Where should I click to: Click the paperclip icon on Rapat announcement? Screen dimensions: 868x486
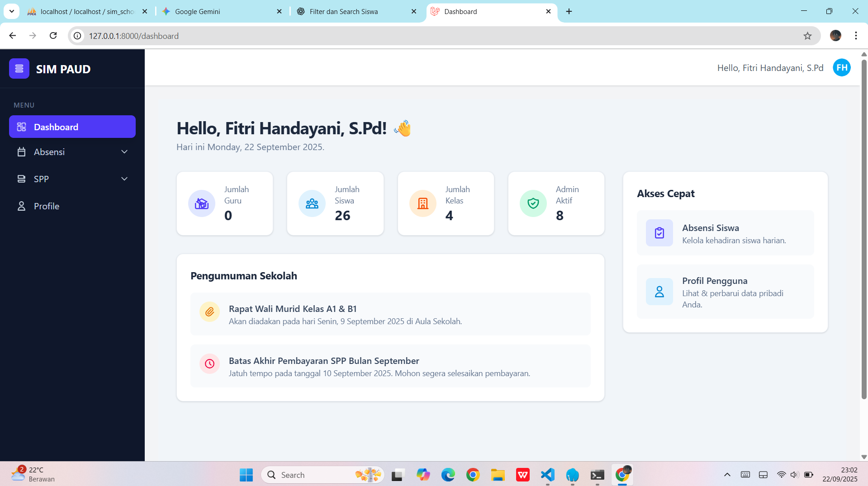tap(209, 312)
